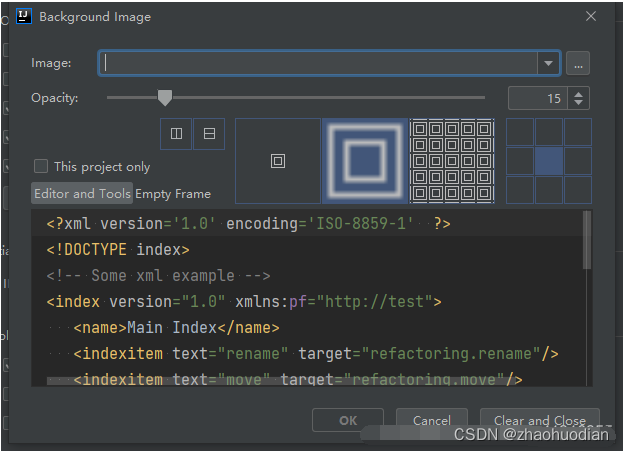The width and height of the screenshot is (624, 451).
Task: Click the '<!DOCTYPE index>' line in preview
Action: (118, 250)
